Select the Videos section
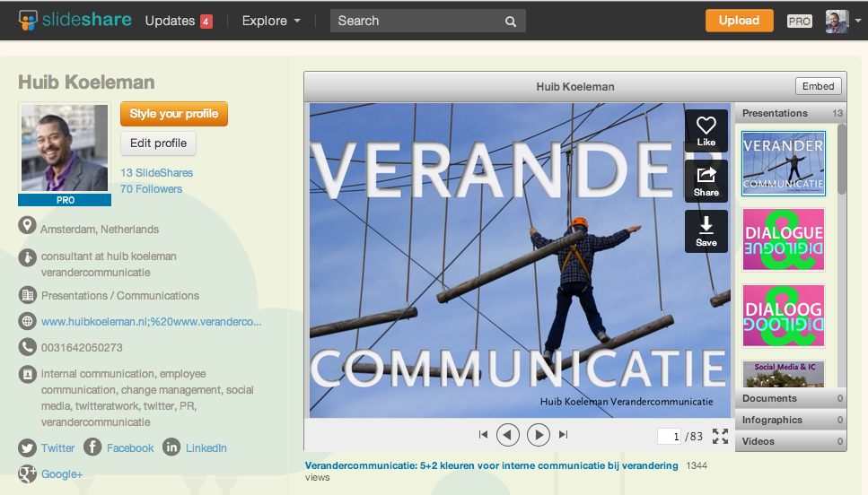868x495 pixels. 791,441
